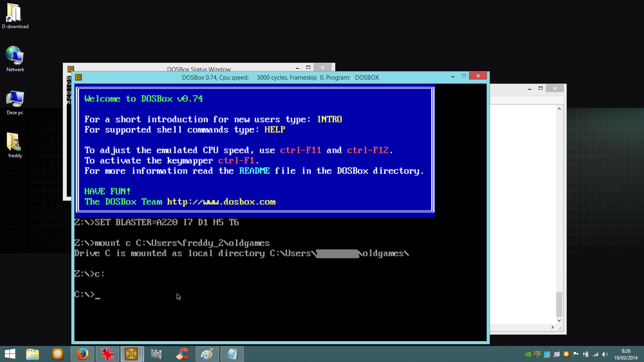Viewport: 644px width, 362px height.
Task: Maximize the DOSBox Status Window
Action: pos(308,68)
